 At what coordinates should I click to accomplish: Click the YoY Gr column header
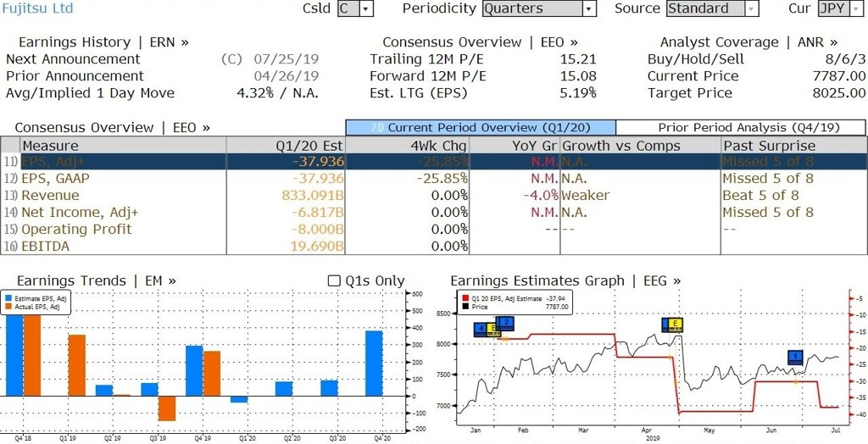click(x=515, y=146)
